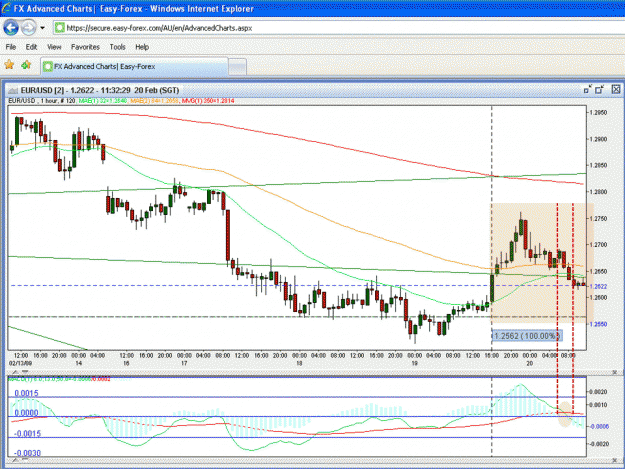This screenshot has width=625, height=469.
Task: Click the browser Back button
Action: point(11,28)
